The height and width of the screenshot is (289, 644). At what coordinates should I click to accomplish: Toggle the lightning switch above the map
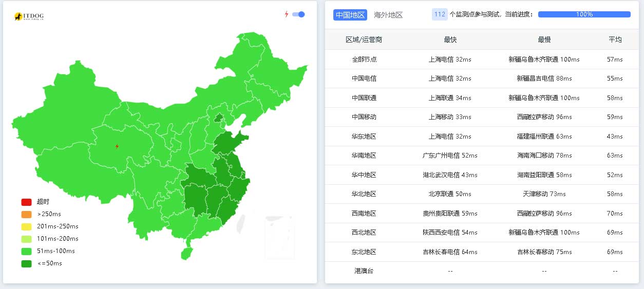pos(298,14)
